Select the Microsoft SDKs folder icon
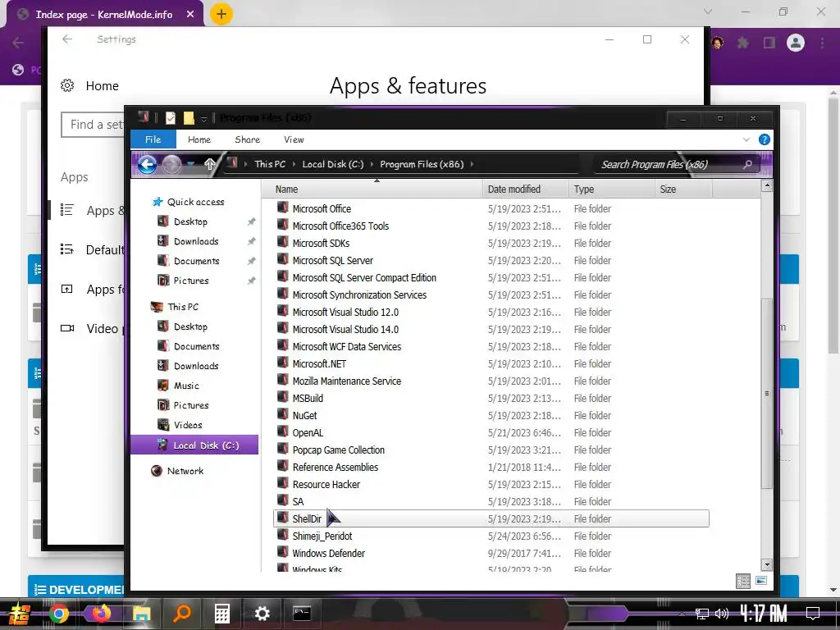840x630 pixels. (283, 242)
